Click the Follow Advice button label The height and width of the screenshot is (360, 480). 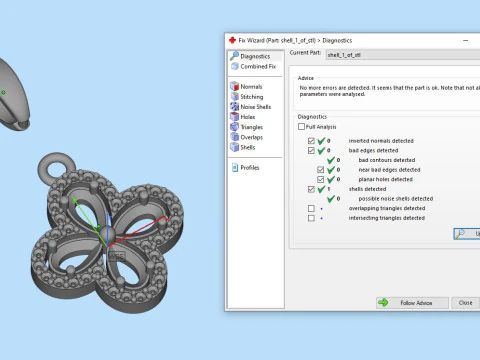(416, 303)
